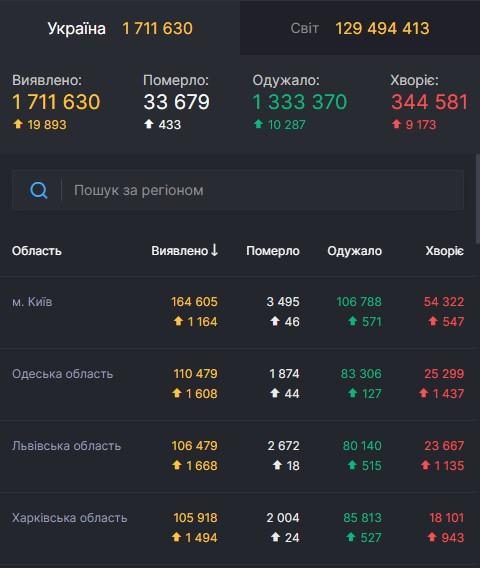Select the м. Київ region row

(238, 312)
